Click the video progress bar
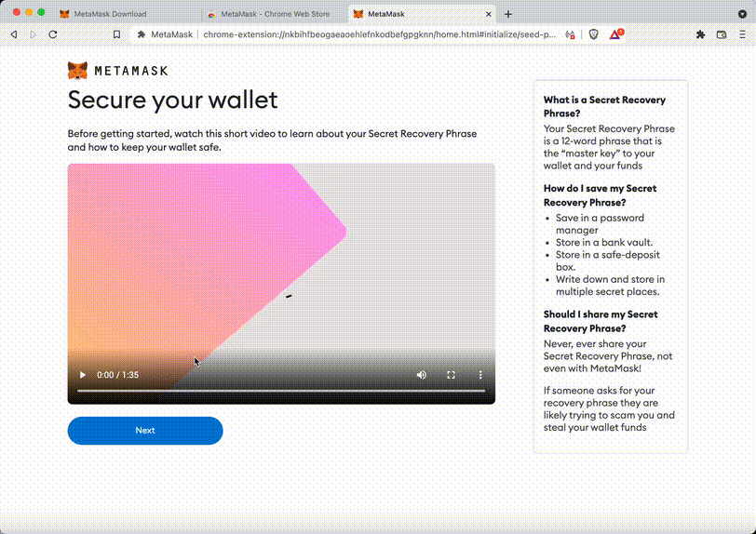Screen dimensions: 756x534 (x=281, y=391)
